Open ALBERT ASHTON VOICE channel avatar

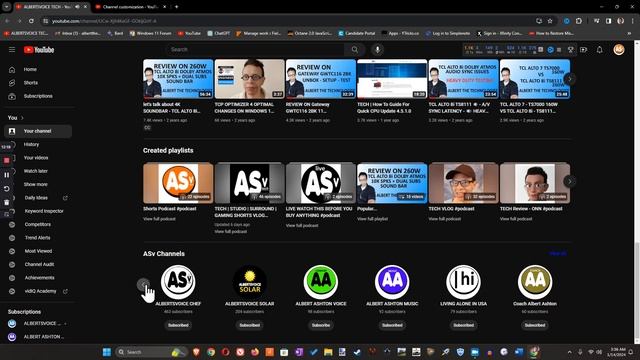(x=321, y=281)
